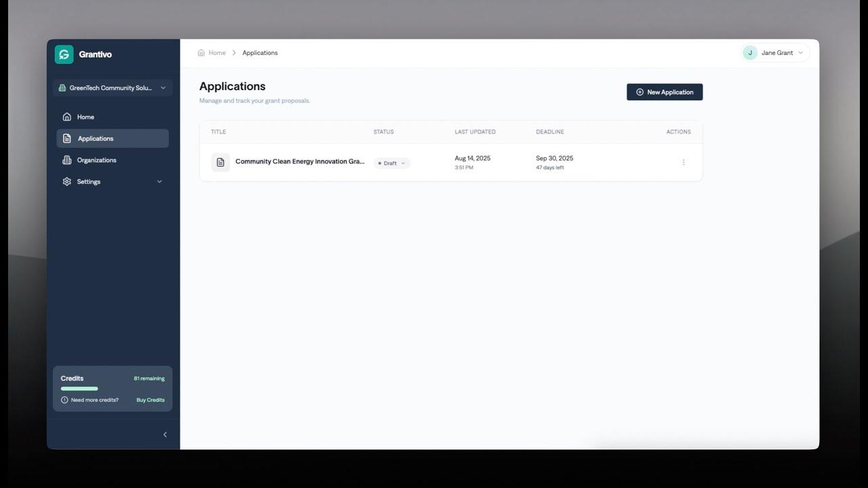The height and width of the screenshot is (488, 868).
Task: Click the Buy Credits link
Action: tap(150, 400)
